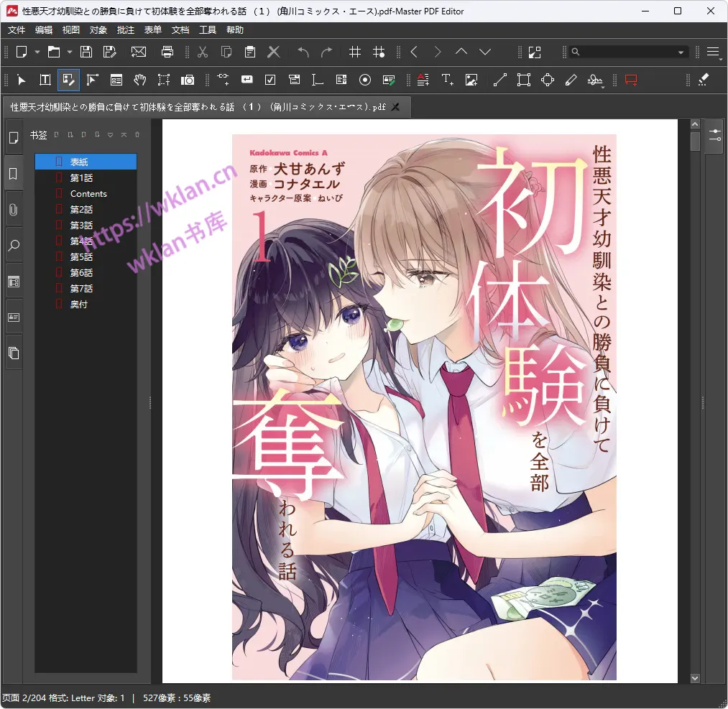Viewport: 728px width, 709px height.
Task: Open the Attachments side panel
Action: coord(13,210)
